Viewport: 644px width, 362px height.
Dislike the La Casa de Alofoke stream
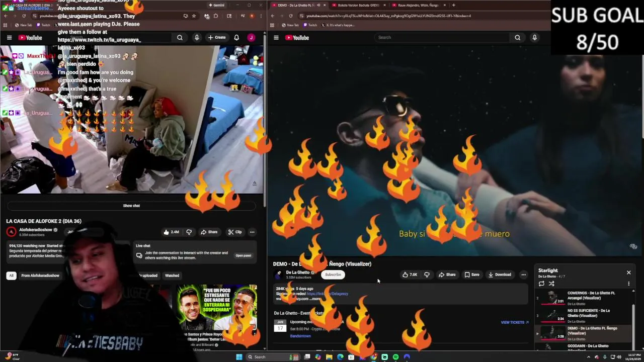click(189, 232)
